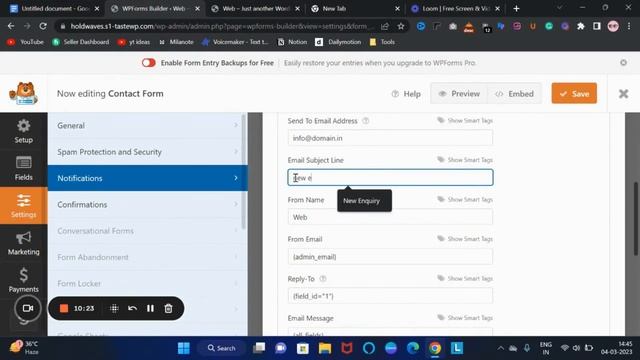Expand the Conversational Forms section

point(147,231)
